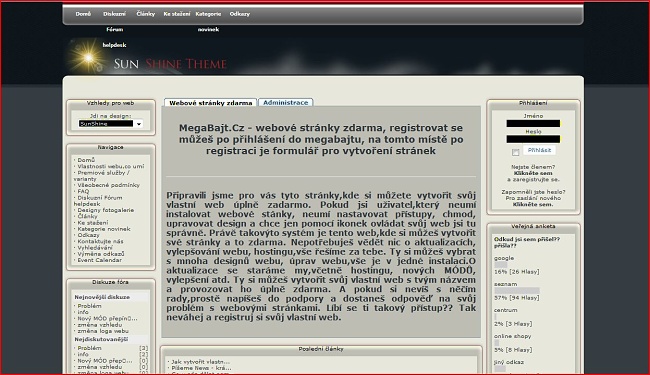Open article Jak vytvořit vlastn...
The height and width of the screenshot is (375, 650).
201,362
